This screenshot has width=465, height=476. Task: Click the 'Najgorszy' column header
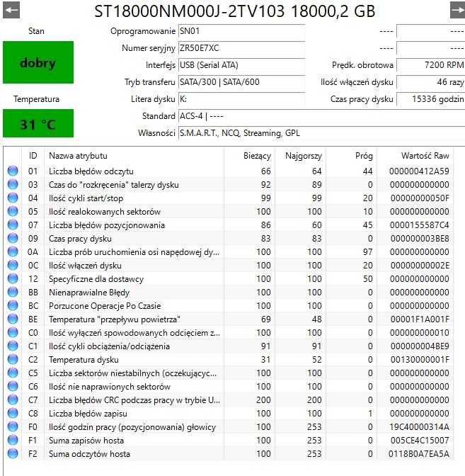(x=301, y=156)
